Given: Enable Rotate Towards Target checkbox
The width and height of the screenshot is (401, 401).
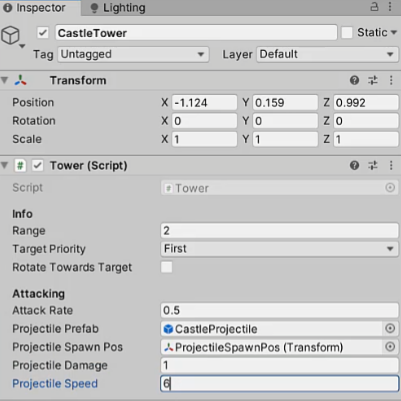Looking at the screenshot, I should point(167,267).
